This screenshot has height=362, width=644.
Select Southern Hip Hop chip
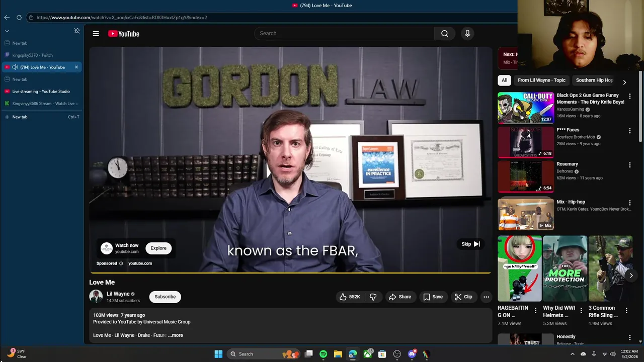point(594,80)
